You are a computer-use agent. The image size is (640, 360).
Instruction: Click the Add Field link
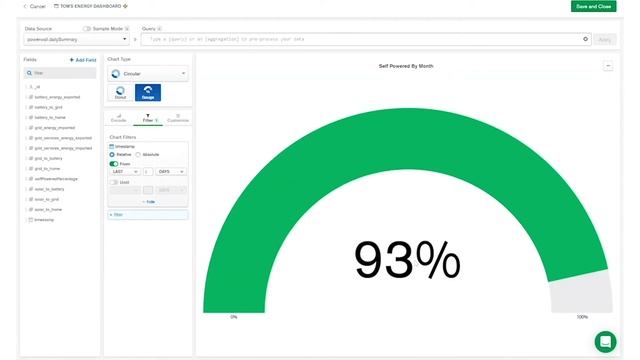point(83,60)
